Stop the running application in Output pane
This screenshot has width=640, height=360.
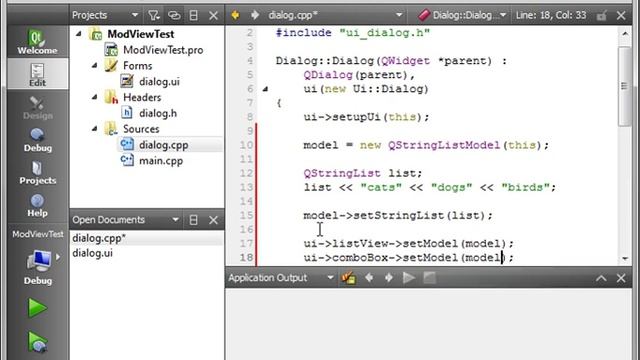point(429,278)
